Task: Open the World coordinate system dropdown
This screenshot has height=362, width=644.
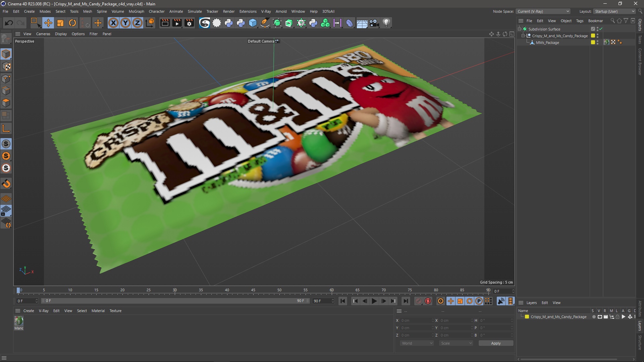Action: pos(417,343)
